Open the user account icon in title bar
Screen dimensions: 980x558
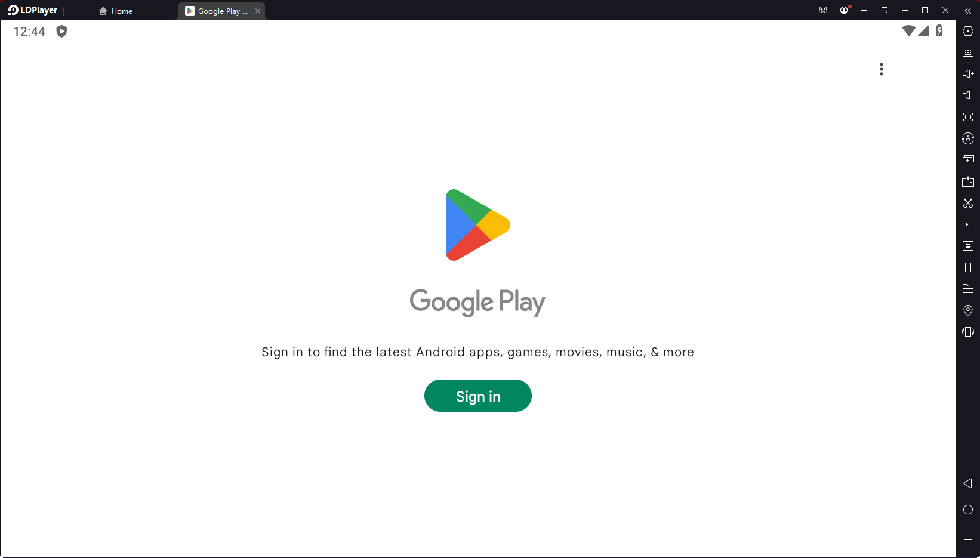click(844, 10)
